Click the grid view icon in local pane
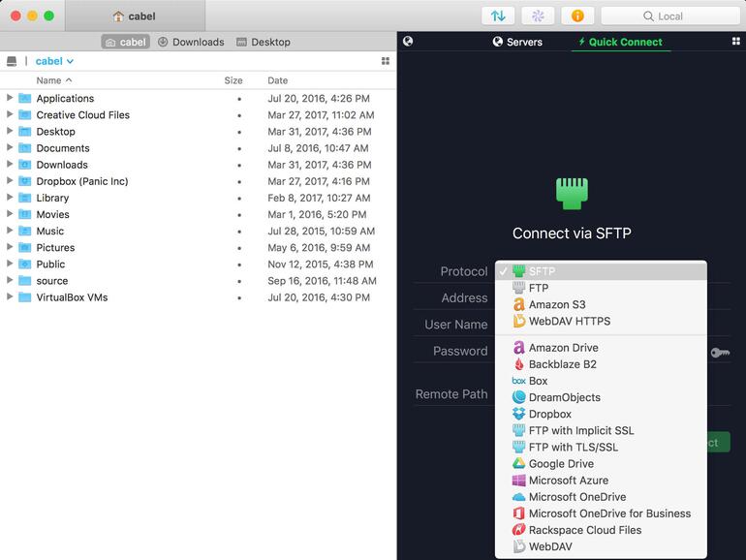The image size is (746, 560). tap(386, 61)
